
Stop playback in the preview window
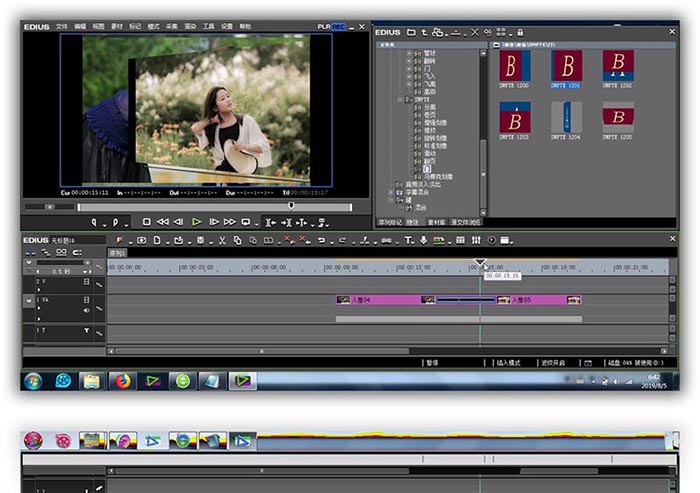tap(146, 221)
